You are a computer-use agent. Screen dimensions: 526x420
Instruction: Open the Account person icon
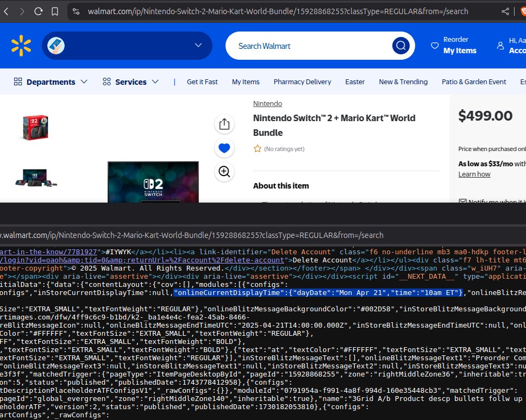click(500, 46)
